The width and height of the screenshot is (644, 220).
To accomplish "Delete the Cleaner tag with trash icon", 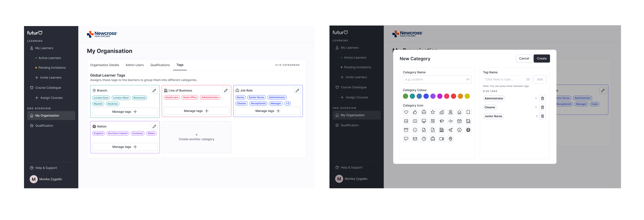I will coord(542,107).
